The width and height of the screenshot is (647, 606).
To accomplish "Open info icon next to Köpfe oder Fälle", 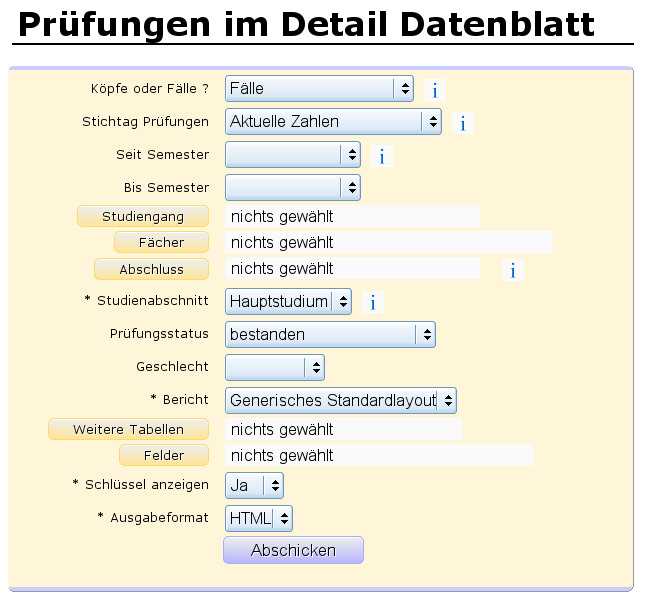I will tap(434, 90).
